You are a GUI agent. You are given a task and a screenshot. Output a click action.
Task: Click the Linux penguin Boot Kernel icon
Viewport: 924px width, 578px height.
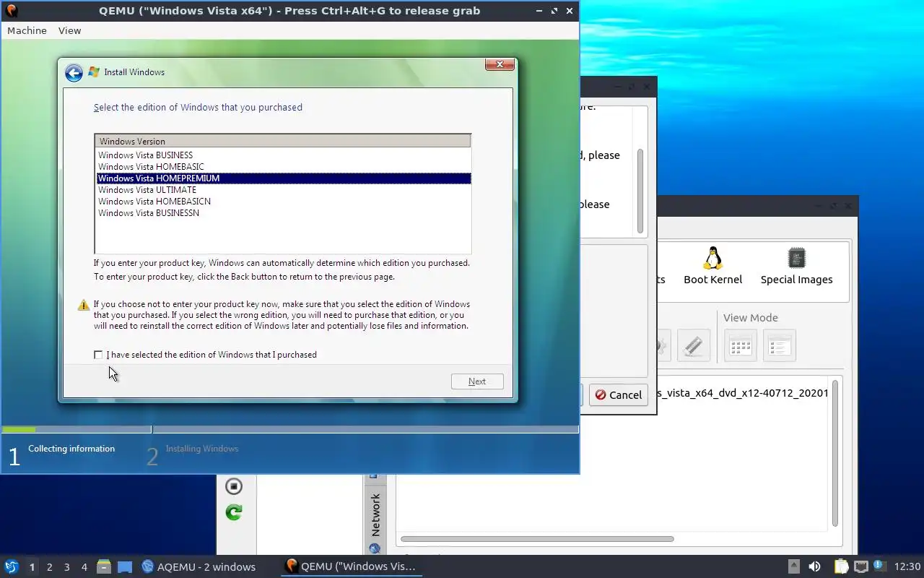[713, 258]
